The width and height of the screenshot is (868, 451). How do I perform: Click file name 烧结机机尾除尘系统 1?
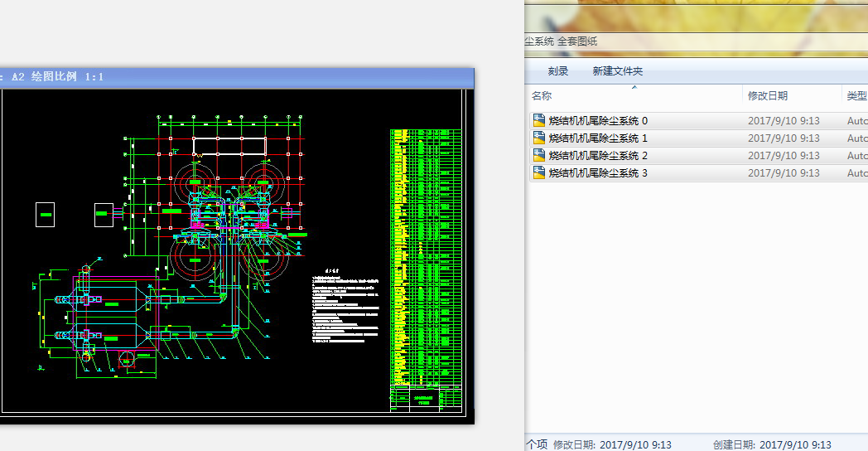point(598,138)
